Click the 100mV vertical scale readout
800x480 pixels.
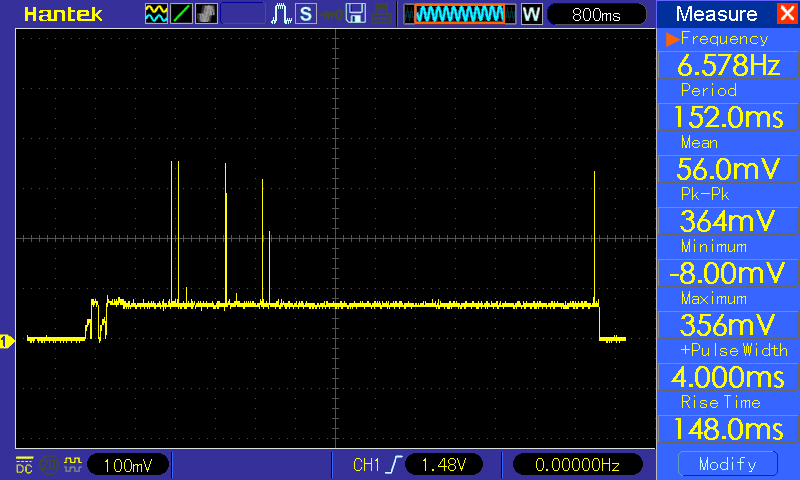coord(128,465)
